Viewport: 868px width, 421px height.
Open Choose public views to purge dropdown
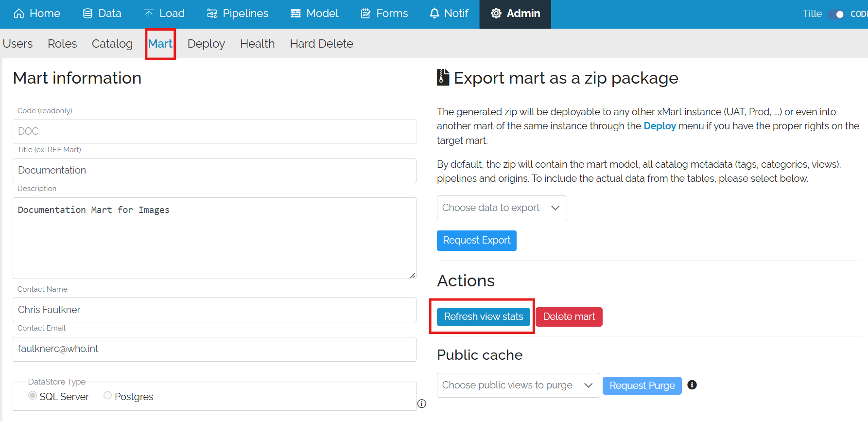[518, 385]
